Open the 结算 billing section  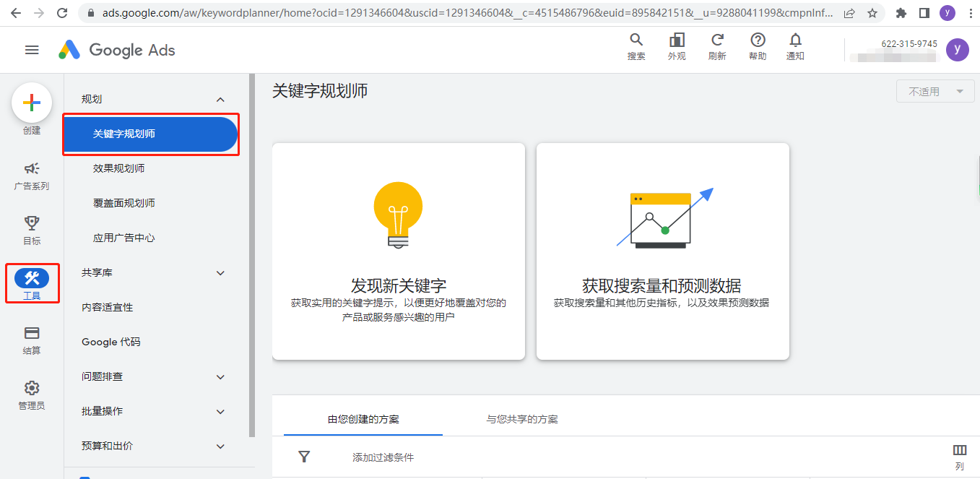(32, 340)
